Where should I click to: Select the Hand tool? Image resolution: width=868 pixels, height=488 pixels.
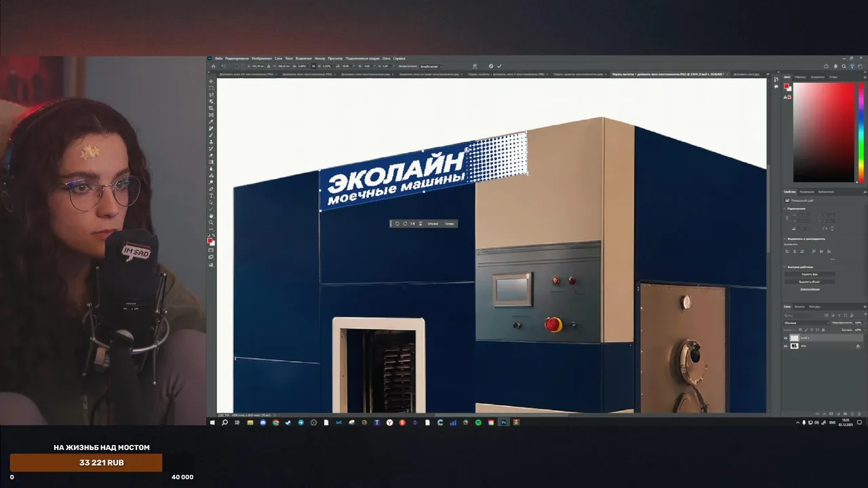tap(211, 216)
